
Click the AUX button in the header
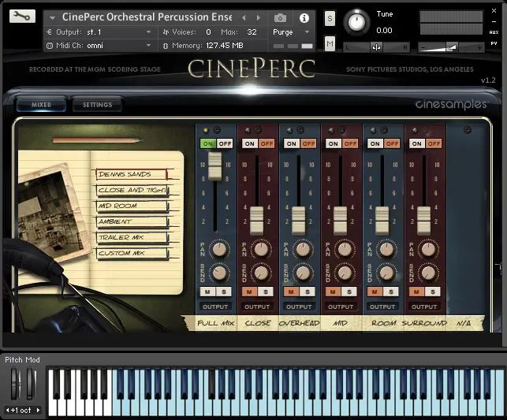(494, 32)
